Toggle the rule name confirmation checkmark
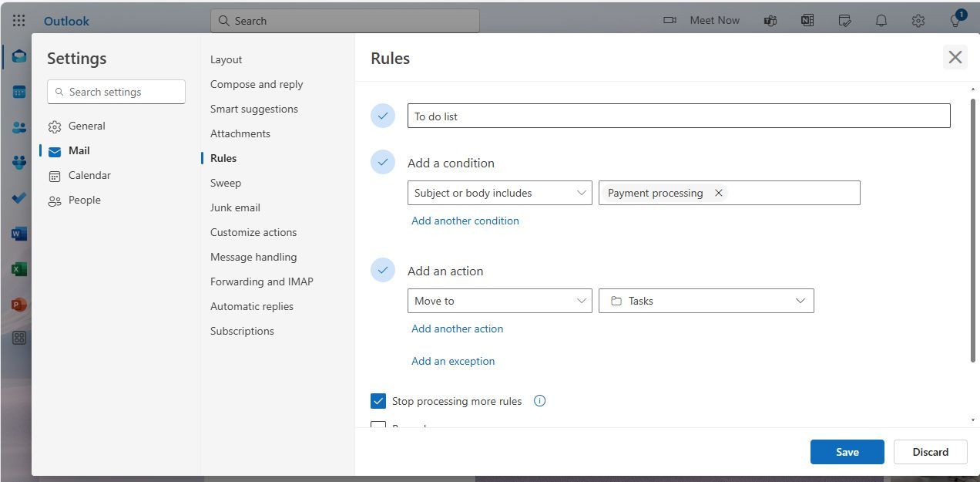The image size is (980, 482). (x=383, y=116)
